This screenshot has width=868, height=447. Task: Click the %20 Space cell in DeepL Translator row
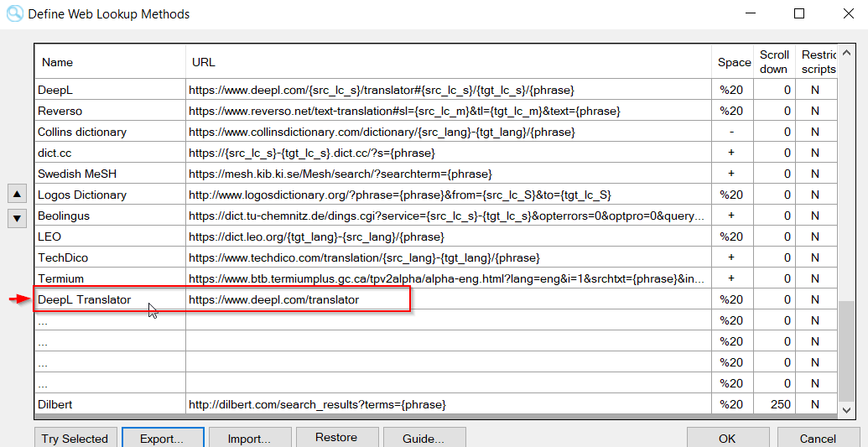click(733, 299)
